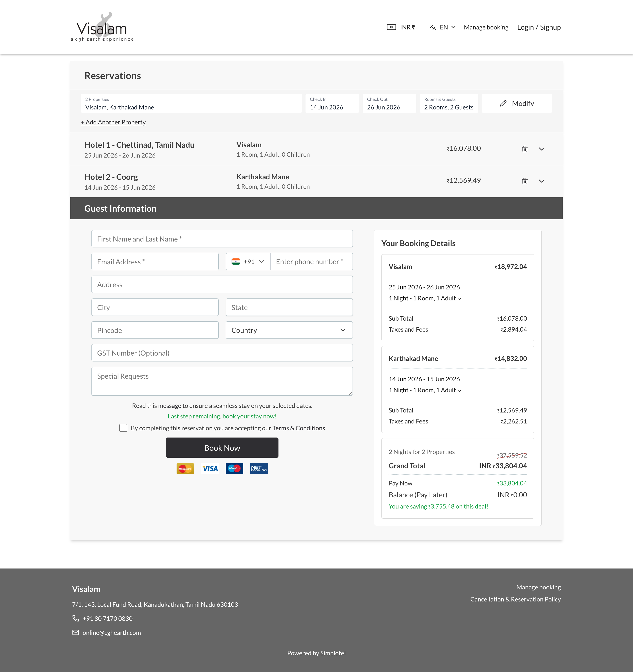Image resolution: width=633 pixels, height=672 pixels.
Task: Focus the GST Number field
Action: click(222, 353)
